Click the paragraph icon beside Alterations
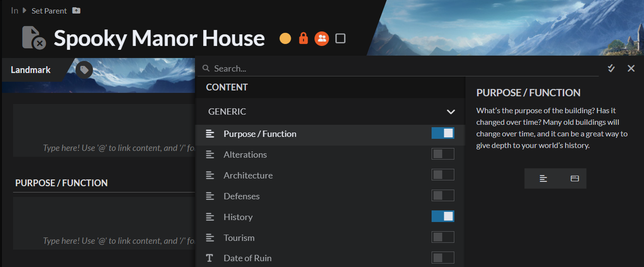644x267 pixels. point(210,155)
